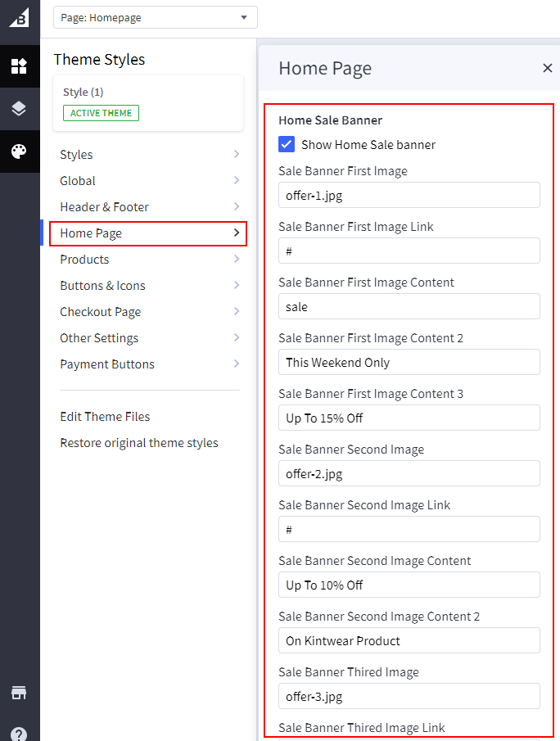
Task: Select the Products menu item
Action: click(149, 260)
